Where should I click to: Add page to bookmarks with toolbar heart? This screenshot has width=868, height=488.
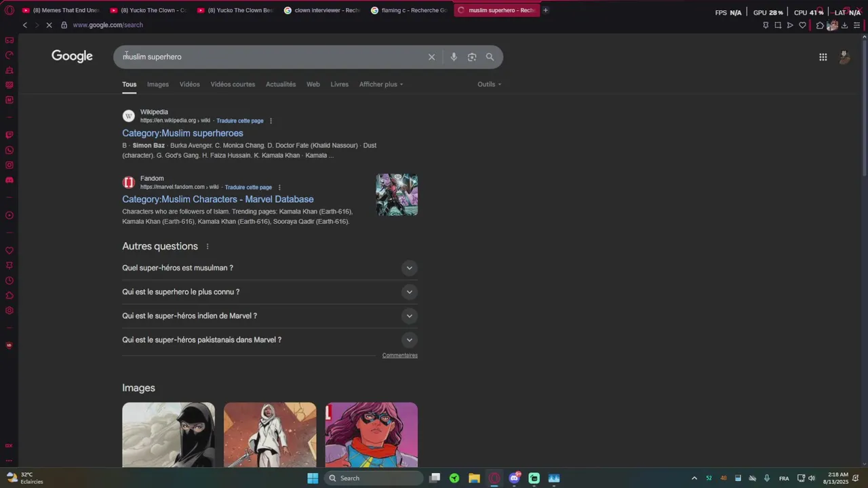[x=802, y=25]
